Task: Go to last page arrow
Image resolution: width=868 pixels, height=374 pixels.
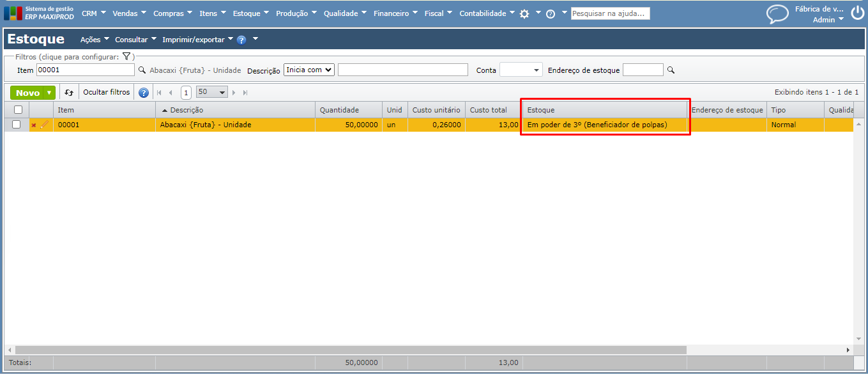Action: [245, 93]
